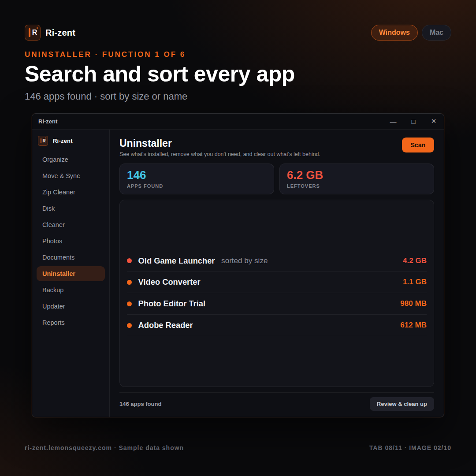Click the orange dot beside Adobe Reader

click(129, 325)
